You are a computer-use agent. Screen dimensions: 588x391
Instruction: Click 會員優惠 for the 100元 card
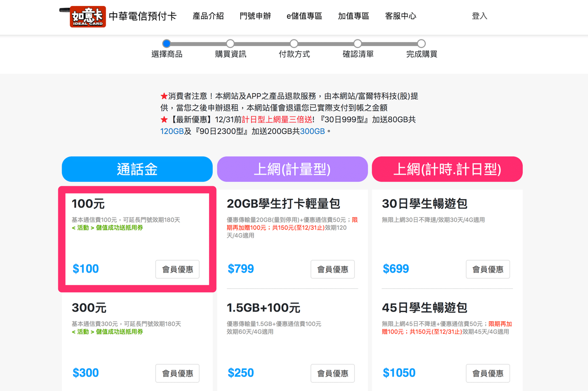(x=178, y=269)
